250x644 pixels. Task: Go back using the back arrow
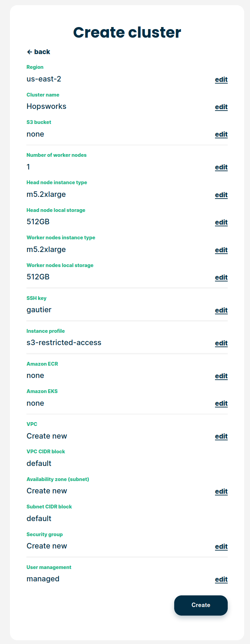click(x=29, y=52)
